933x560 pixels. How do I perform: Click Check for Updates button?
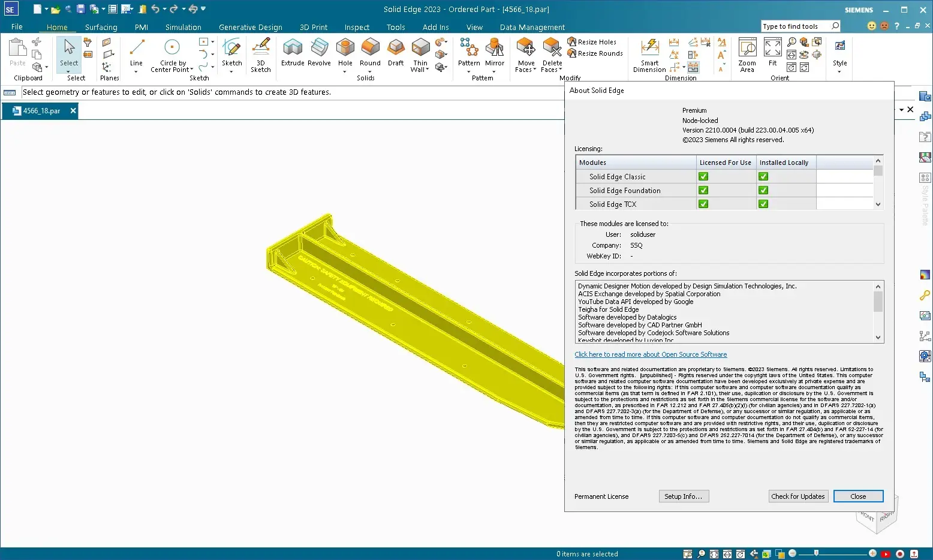pyautogui.click(x=798, y=496)
